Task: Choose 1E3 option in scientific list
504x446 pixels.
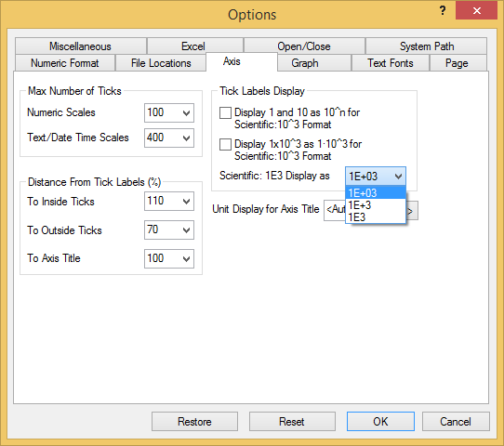Action: pyautogui.click(x=376, y=217)
